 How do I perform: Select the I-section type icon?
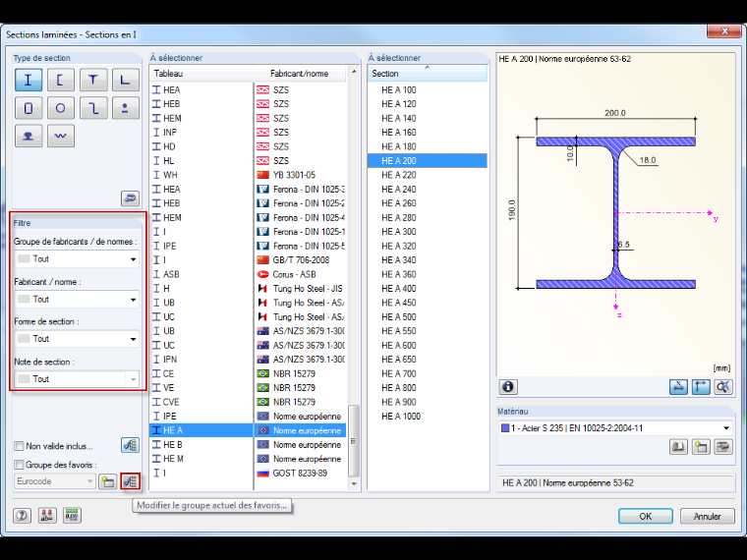click(29, 80)
